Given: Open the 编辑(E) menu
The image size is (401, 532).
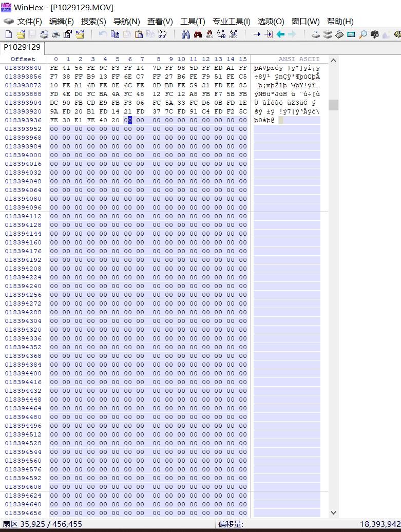Looking at the screenshot, I should (x=62, y=22).
